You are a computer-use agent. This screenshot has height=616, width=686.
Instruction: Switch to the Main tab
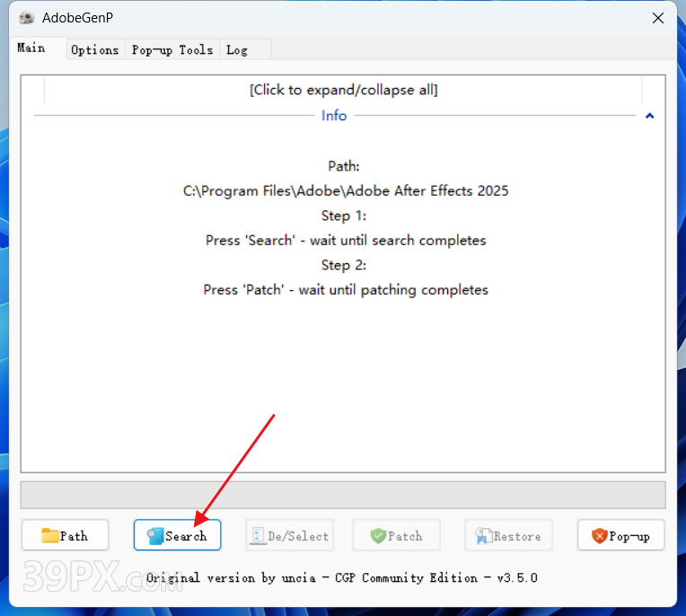(x=38, y=48)
